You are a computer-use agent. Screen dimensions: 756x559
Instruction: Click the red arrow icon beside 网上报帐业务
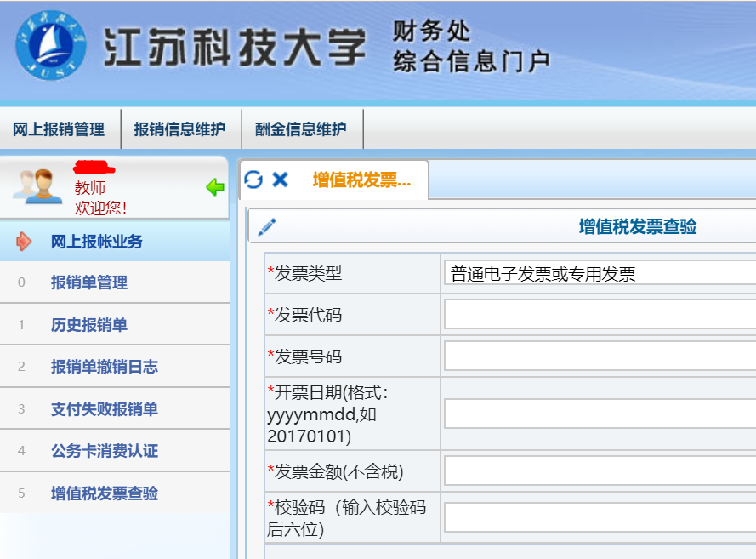(24, 242)
